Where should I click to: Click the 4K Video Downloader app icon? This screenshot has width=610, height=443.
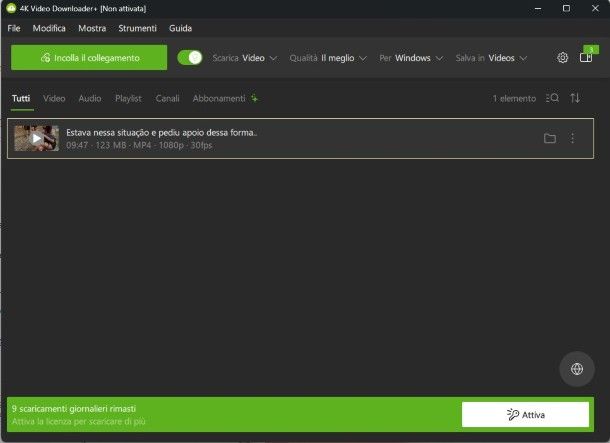tap(11, 8)
